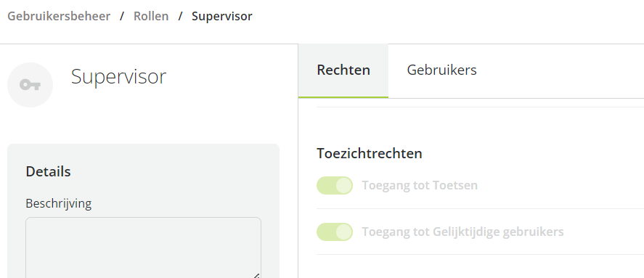The image size is (644, 278).
Task: Switch to the Rechten tab
Action: point(343,70)
